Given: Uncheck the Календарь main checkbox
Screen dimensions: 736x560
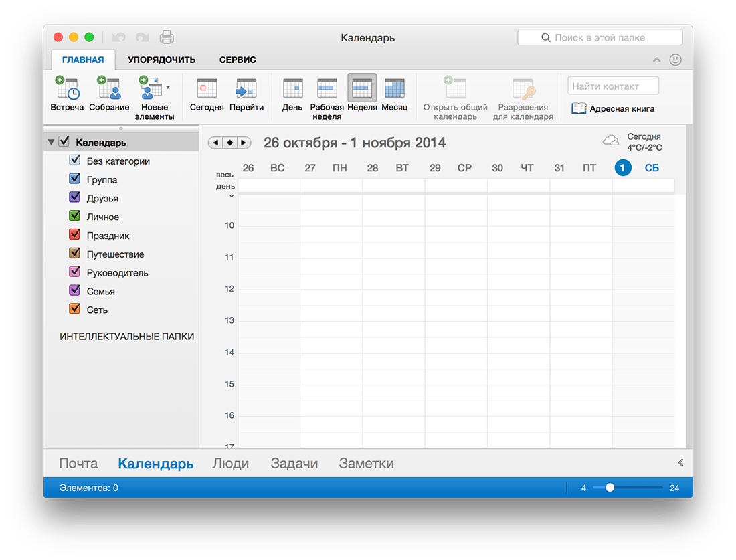Looking at the screenshot, I should pyautogui.click(x=64, y=141).
